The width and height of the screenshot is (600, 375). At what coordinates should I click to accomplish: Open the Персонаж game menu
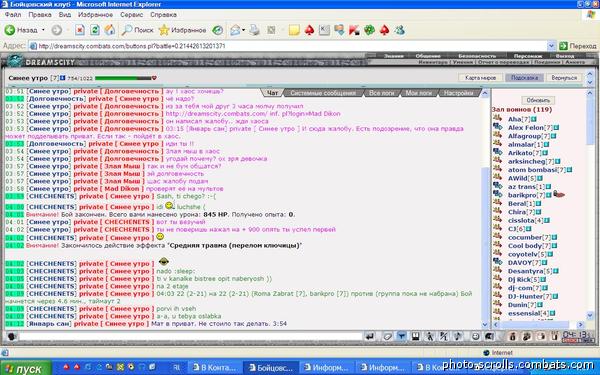click(527, 55)
